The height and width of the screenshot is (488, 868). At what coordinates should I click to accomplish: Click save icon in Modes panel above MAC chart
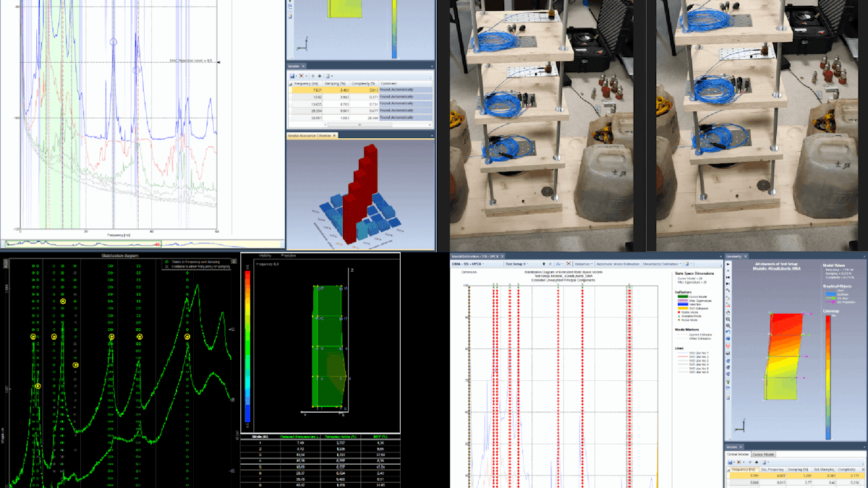pos(292,76)
